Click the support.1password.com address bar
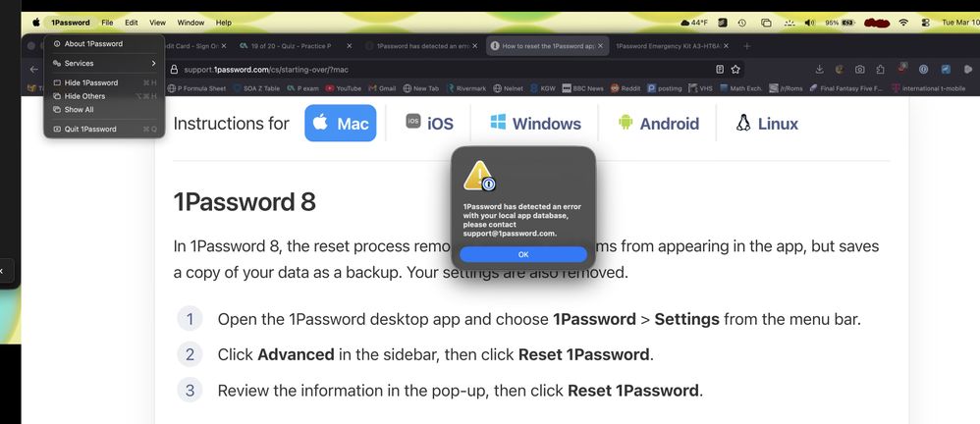 440,70
